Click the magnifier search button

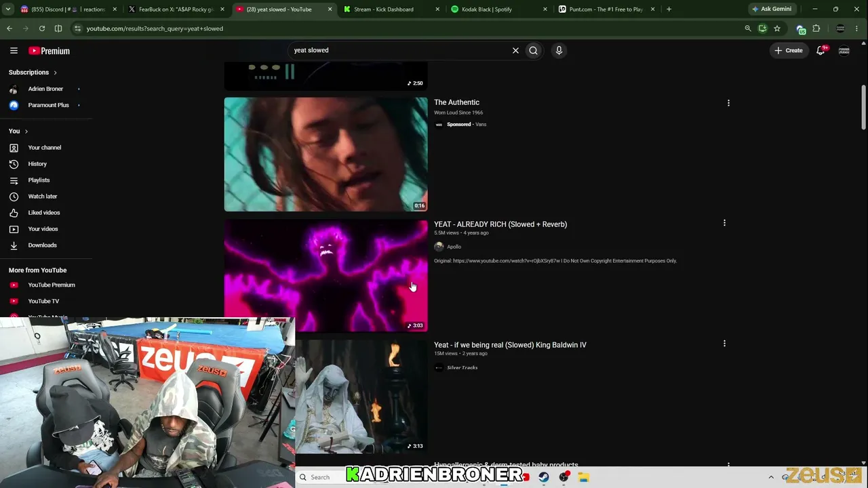click(534, 50)
